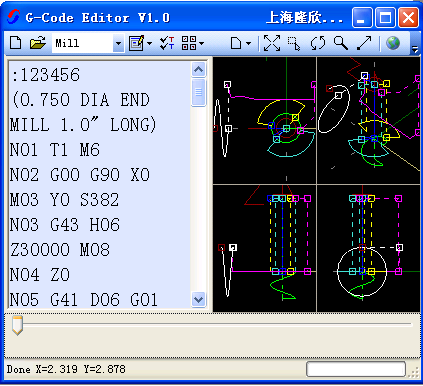The width and height of the screenshot is (423, 386).
Task: Click the edit notepad with pencil icon
Action: pyautogui.click(x=136, y=43)
